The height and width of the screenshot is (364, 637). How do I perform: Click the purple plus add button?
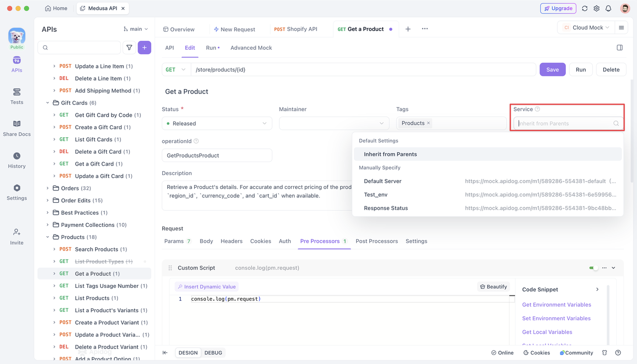(144, 48)
